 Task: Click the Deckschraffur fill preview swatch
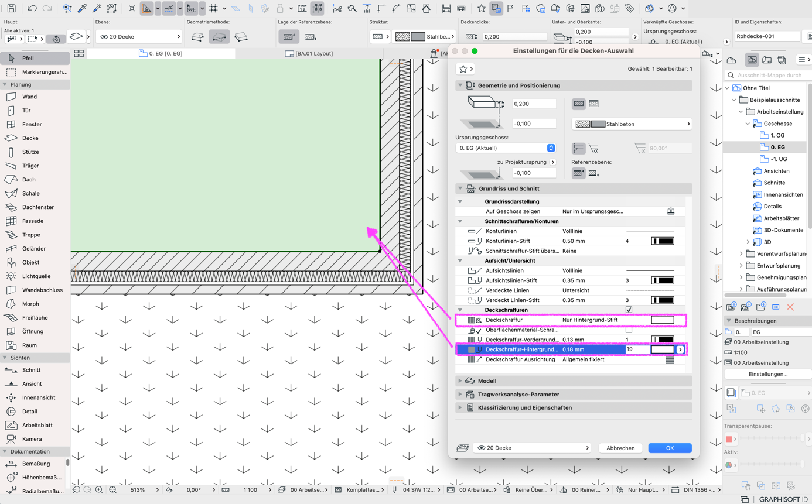coord(663,320)
